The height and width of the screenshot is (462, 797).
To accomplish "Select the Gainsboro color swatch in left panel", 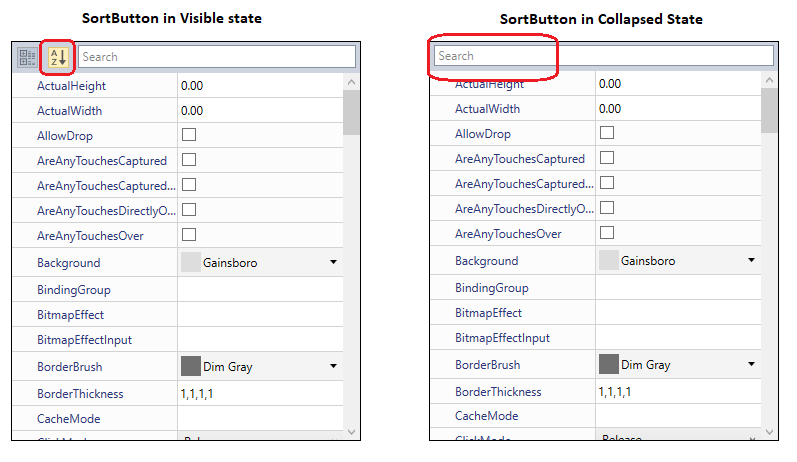I will pos(191,262).
